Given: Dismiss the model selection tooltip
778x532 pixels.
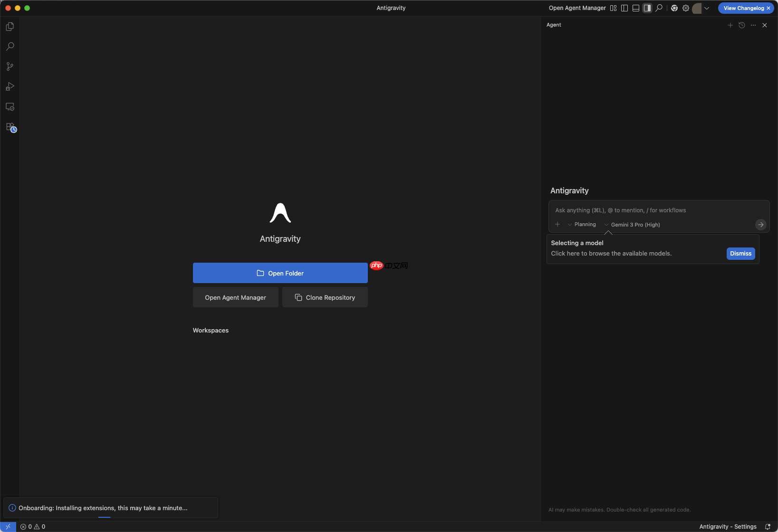Looking at the screenshot, I should pyautogui.click(x=740, y=253).
